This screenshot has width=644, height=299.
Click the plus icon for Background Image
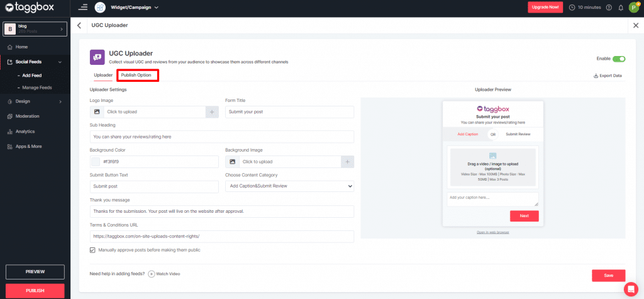[347, 162]
